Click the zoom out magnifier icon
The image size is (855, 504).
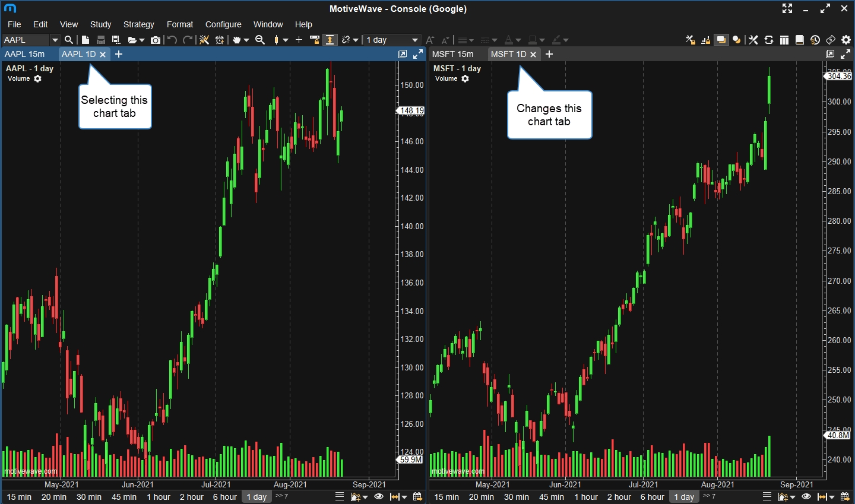[260, 40]
